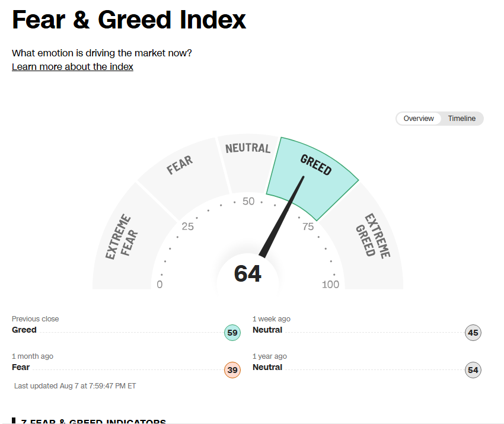The height and width of the screenshot is (424, 504).
Task: Switch to the Timeline view
Action: click(461, 119)
